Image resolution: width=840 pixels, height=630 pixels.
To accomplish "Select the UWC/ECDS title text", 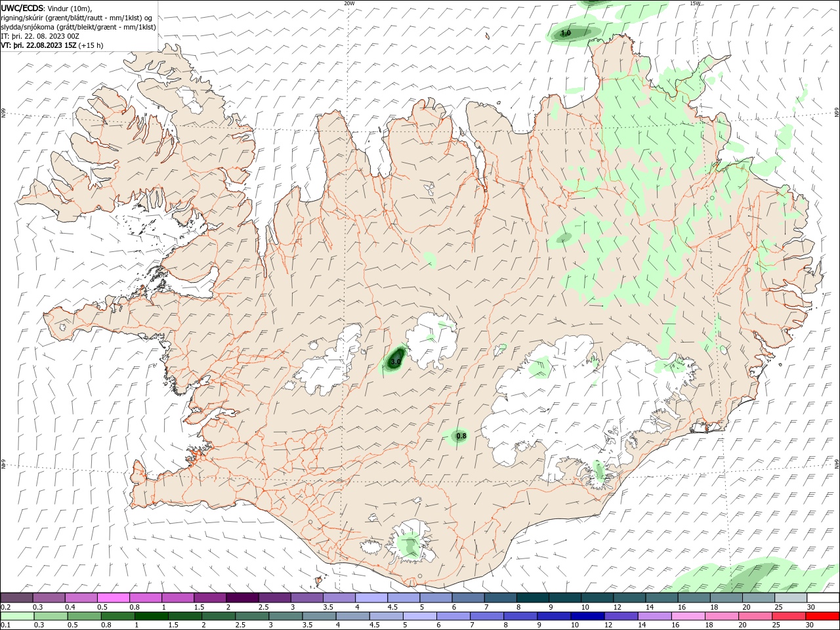I will (x=22, y=8).
